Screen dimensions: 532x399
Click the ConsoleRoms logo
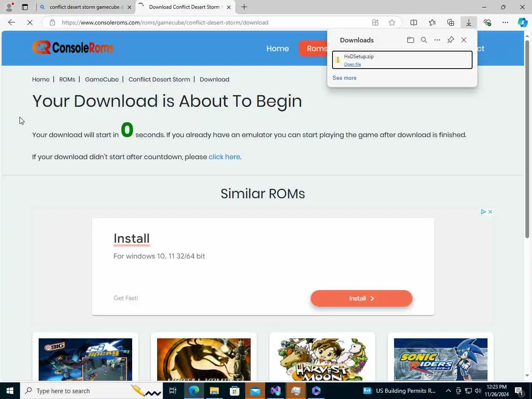point(73,48)
